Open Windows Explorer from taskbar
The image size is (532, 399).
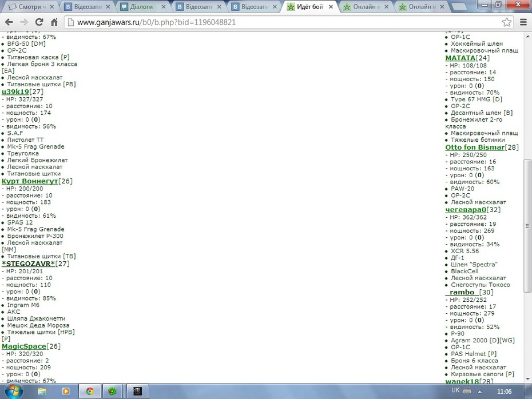pyautogui.click(x=42, y=392)
